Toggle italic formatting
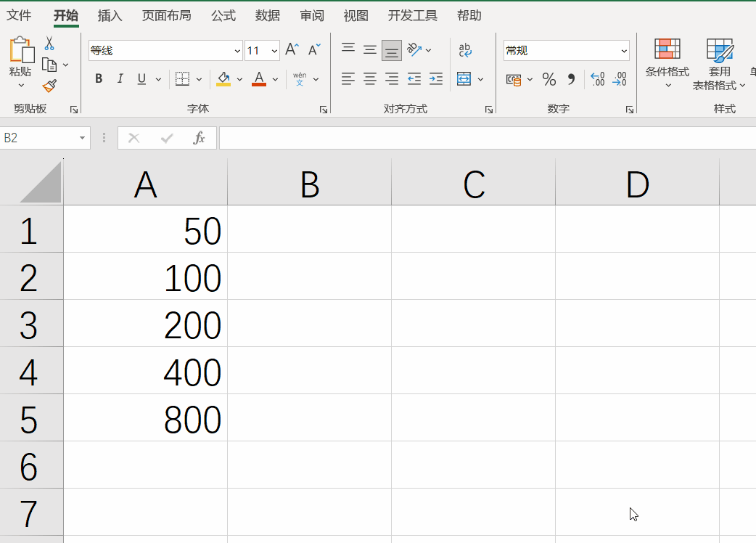Viewport: 756px width, 543px height. coord(120,78)
